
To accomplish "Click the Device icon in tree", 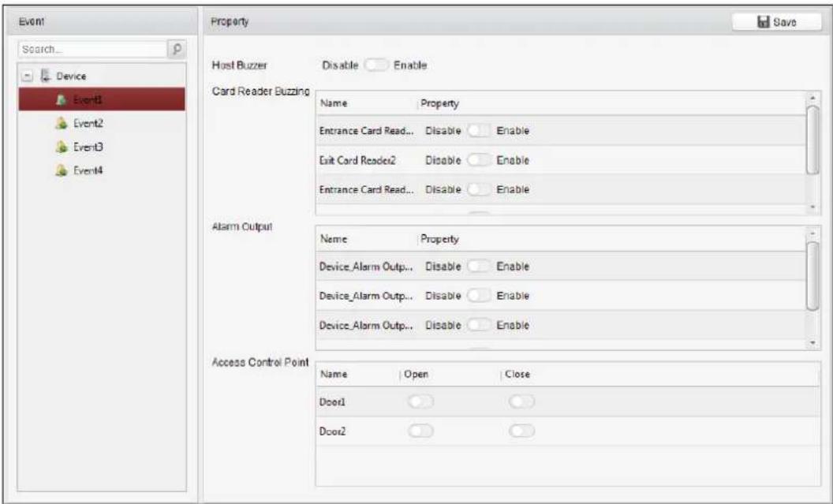I will (x=47, y=76).
